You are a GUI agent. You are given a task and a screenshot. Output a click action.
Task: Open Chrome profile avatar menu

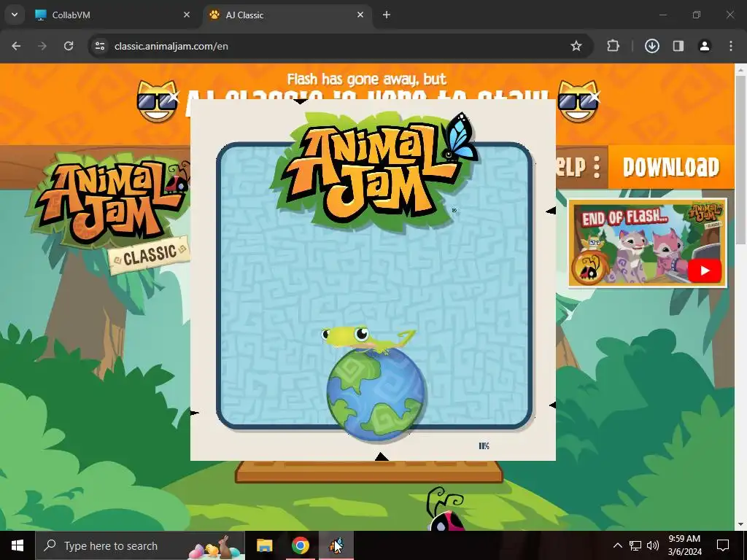(x=704, y=46)
